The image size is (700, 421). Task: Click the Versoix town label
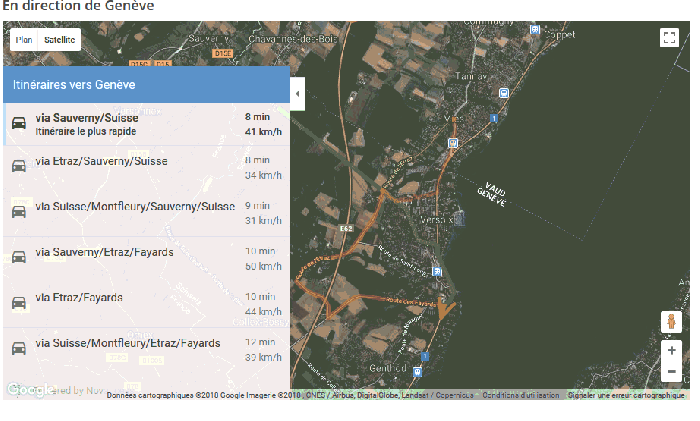pos(437,220)
